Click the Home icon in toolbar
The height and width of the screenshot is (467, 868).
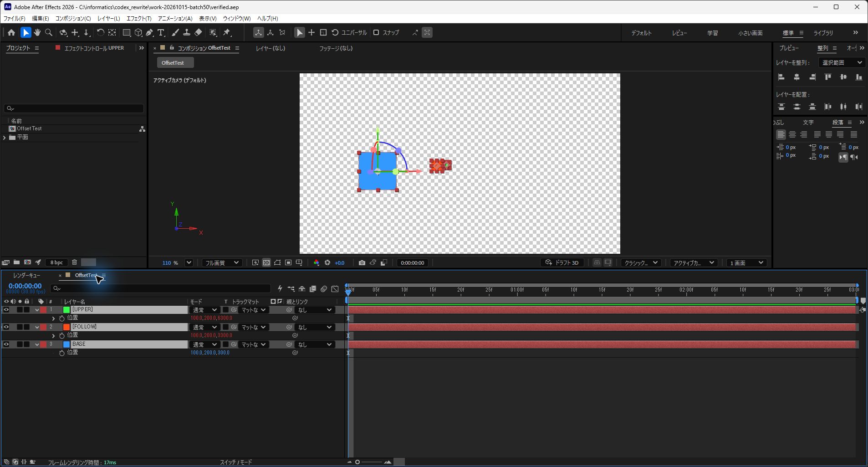11,32
